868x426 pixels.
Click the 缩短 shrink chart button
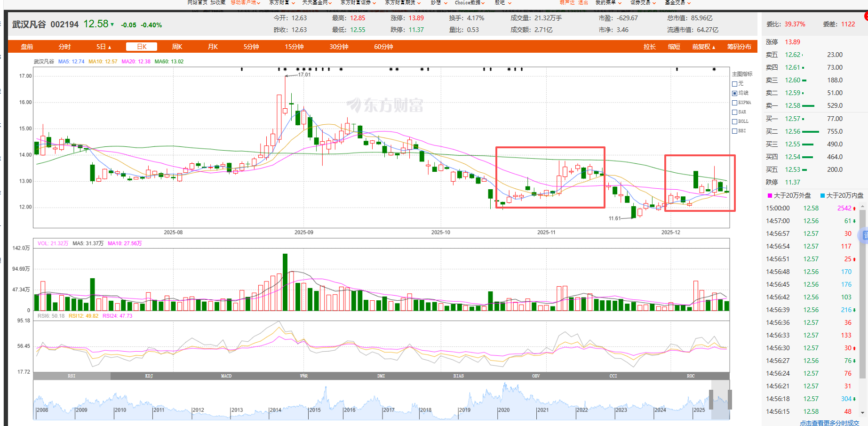pyautogui.click(x=674, y=47)
